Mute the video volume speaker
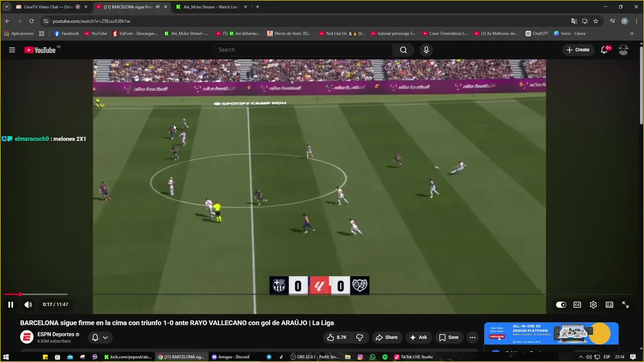This screenshot has width=644, height=362. 28,305
